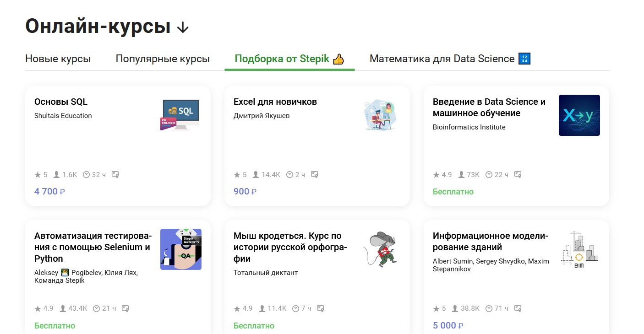The width and height of the screenshot is (644, 334).
Task: Click author Bioinformatics Institute
Action: coord(469,127)
